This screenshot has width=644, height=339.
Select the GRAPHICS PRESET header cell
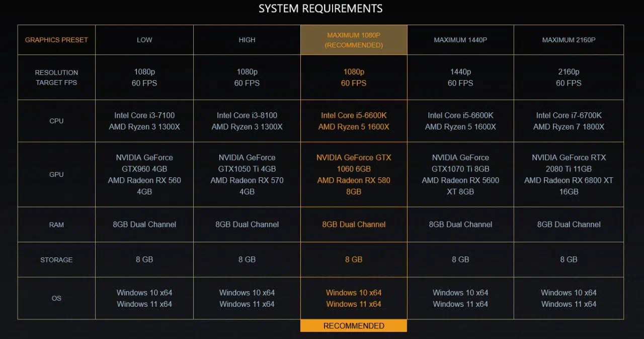[x=56, y=40]
